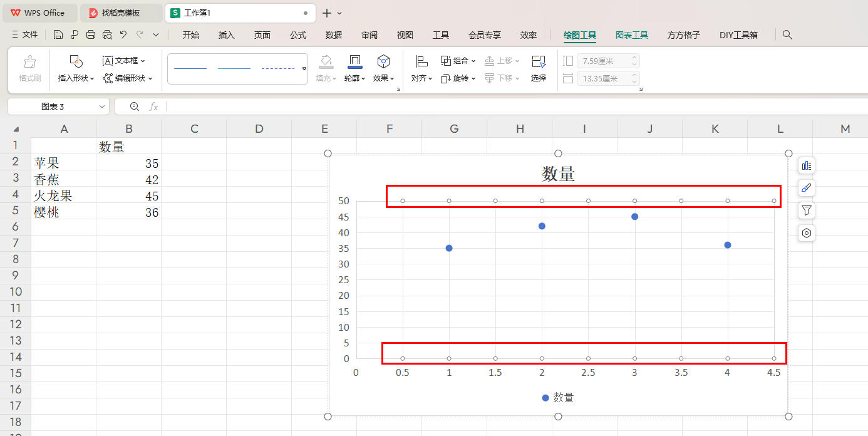Screen dimensions: 868x436
Task: Select cell A2 containing 苹果
Action: [64, 163]
